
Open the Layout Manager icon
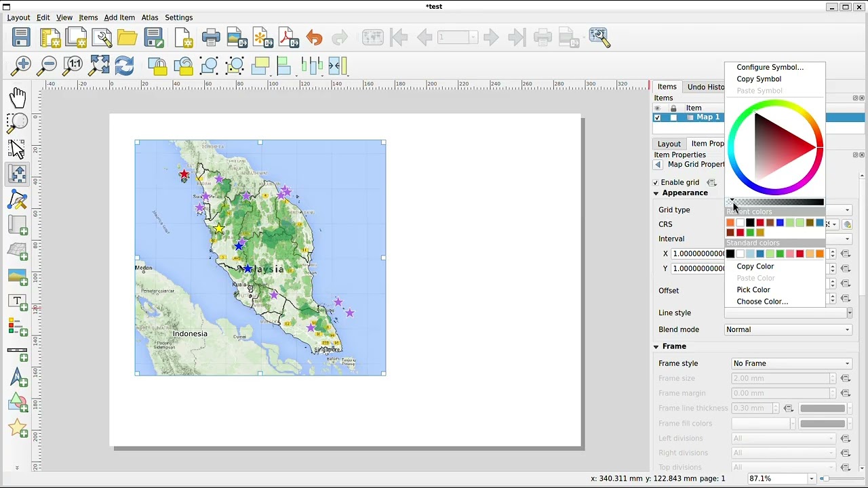(x=103, y=37)
